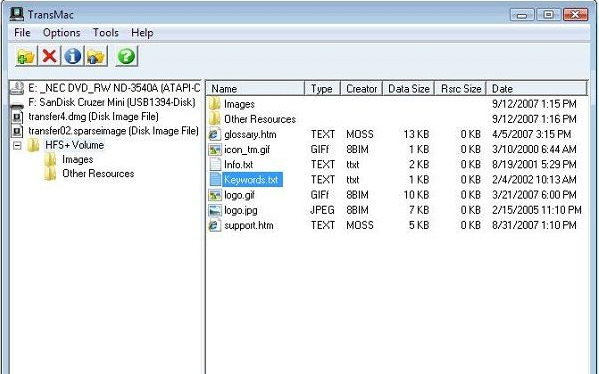
Task: Click the support.htm file icon
Action: pos(215,225)
